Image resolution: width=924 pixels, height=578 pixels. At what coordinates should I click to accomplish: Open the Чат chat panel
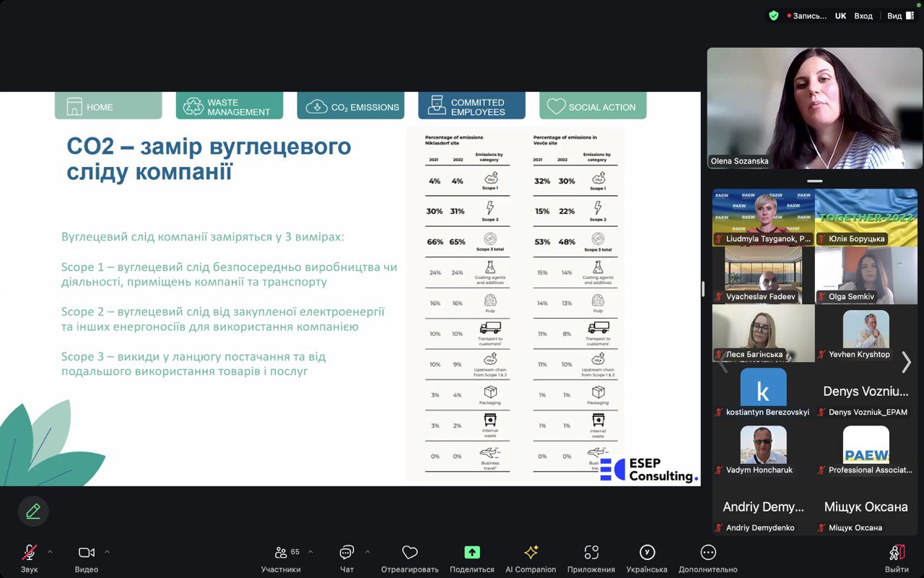pos(346,553)
